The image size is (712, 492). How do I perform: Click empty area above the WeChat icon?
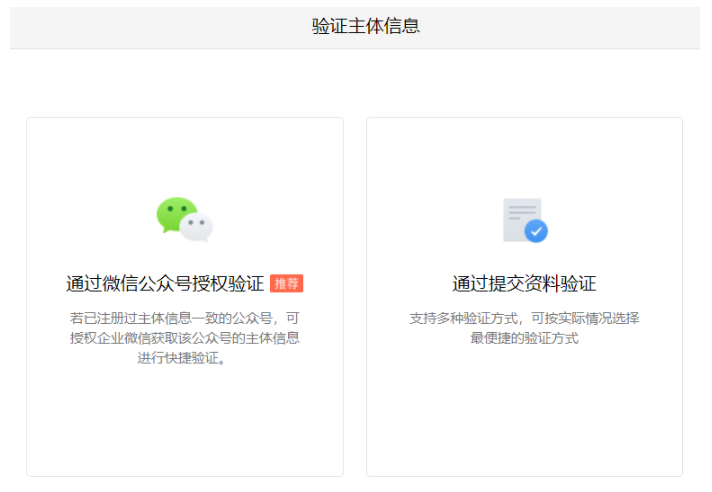coord(185,155)
